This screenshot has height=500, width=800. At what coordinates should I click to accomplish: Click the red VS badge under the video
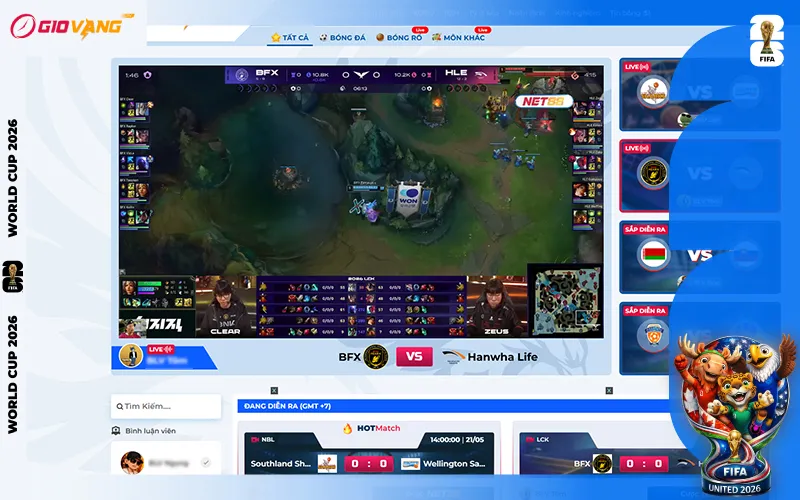[414, 357]
